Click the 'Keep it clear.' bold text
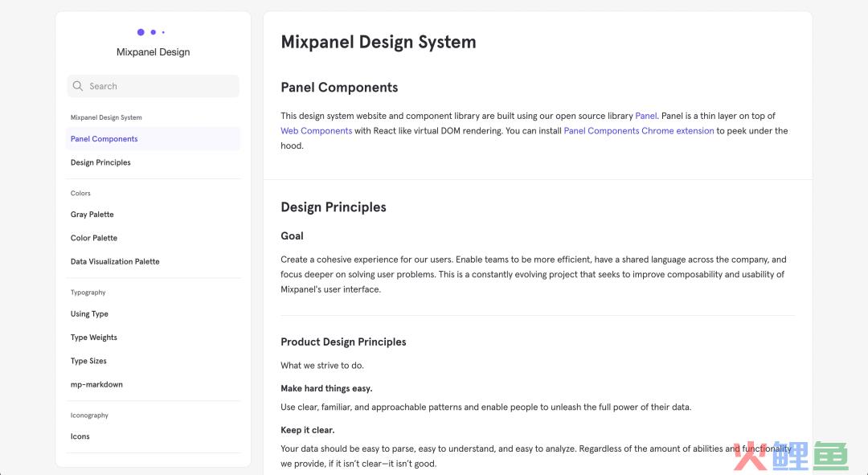 point(307,430)
